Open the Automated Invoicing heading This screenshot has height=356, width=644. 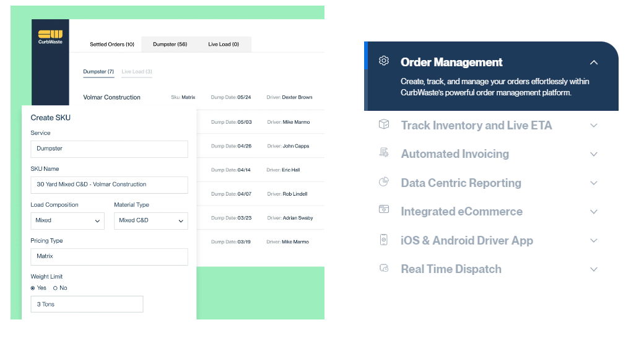[455, 154]
